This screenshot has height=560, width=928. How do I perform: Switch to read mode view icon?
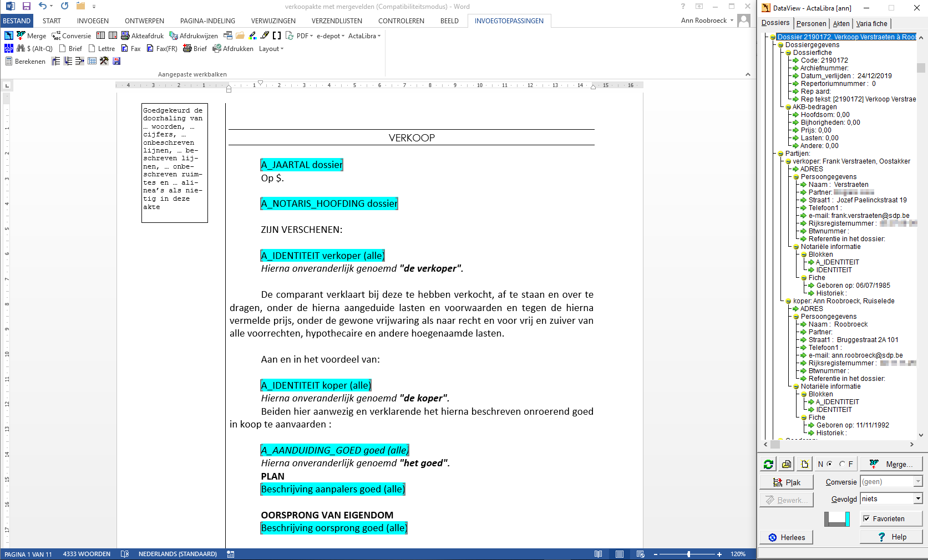599,554
